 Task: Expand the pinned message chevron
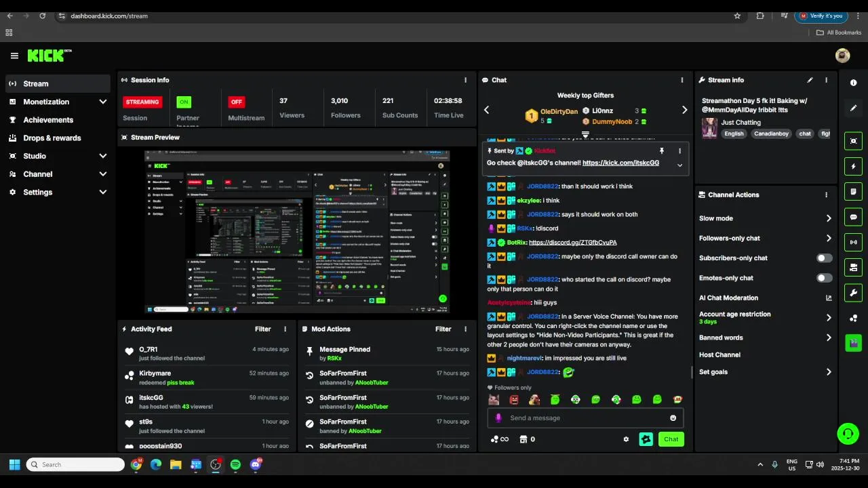coord(679,165)
